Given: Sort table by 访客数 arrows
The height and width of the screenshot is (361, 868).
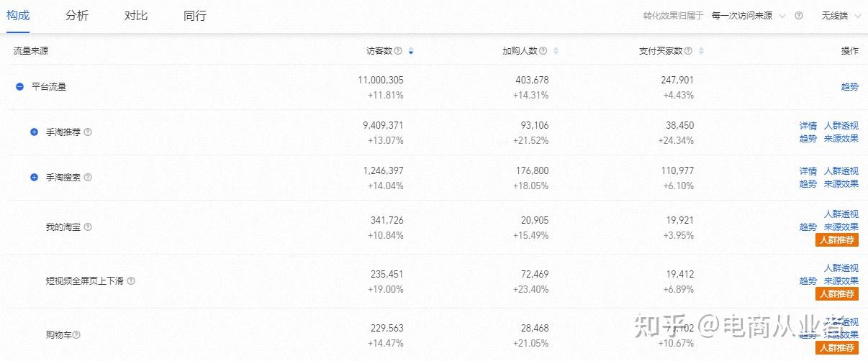Looking at the screenshot, I should click(x=411, y=51).
